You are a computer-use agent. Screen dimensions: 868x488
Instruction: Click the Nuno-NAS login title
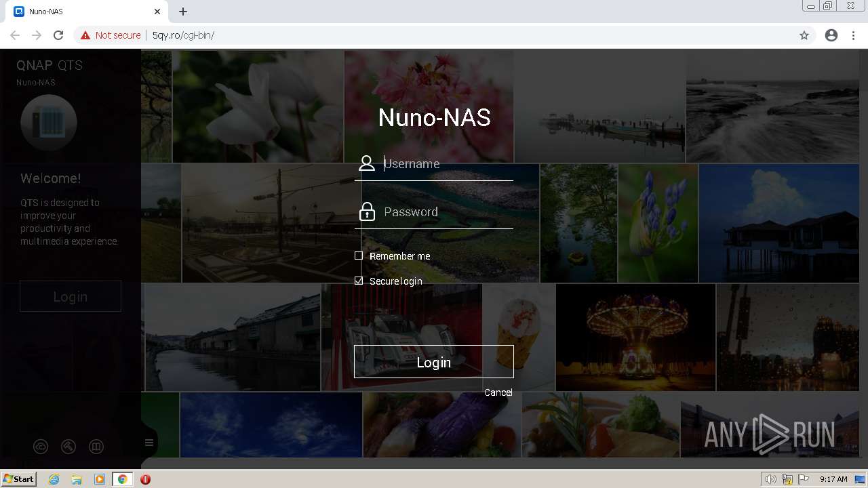click(x=435, y=117)
